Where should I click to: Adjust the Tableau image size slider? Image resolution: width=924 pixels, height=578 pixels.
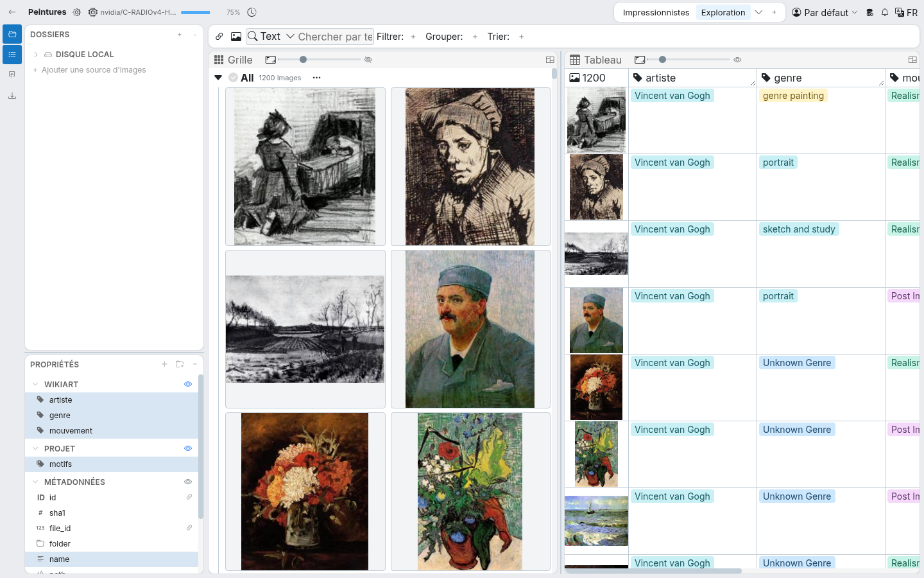tap(689, 60)
